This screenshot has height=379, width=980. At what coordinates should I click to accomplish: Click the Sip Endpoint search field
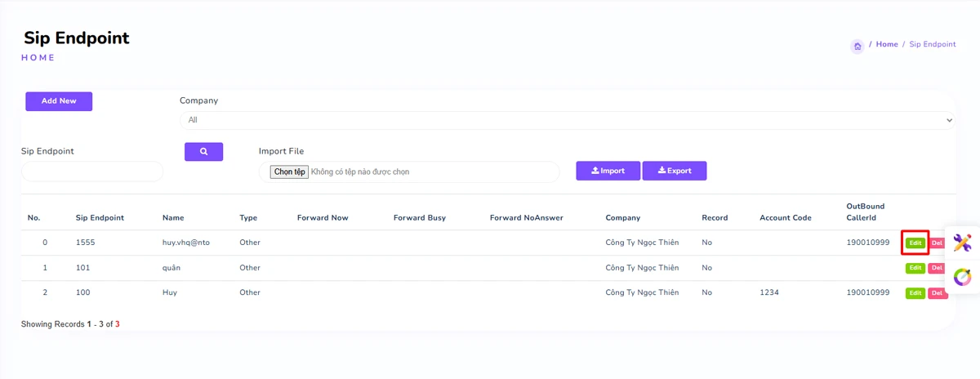point(92,172)
